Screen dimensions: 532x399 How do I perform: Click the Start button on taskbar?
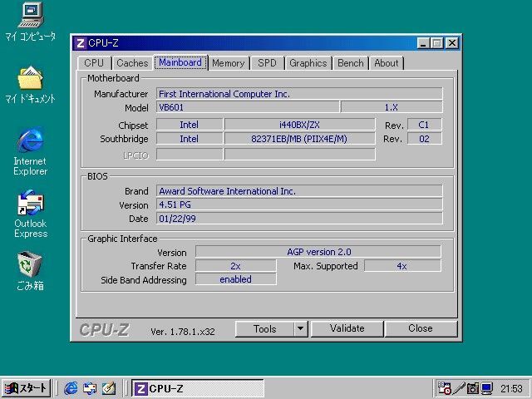pyautogui.click(x=27, y=388)
